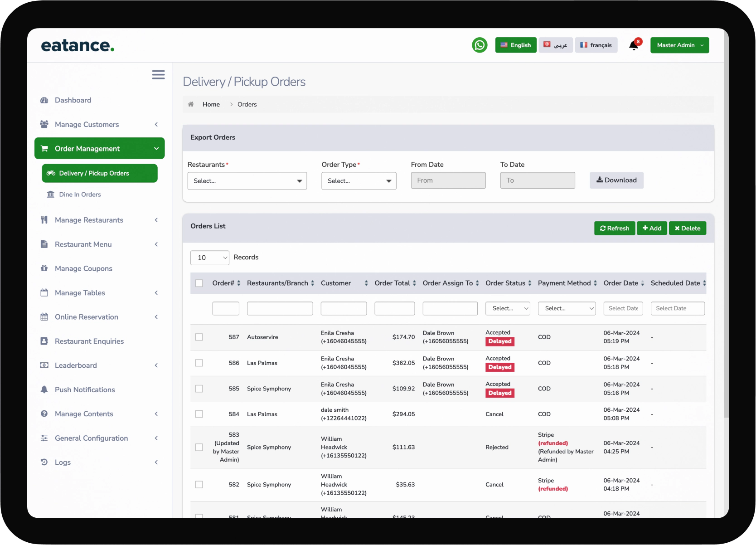The height and width of the screenshot is (545, 756).
Task: Select the checkbox for order 583
Action: tap(199, 447)
